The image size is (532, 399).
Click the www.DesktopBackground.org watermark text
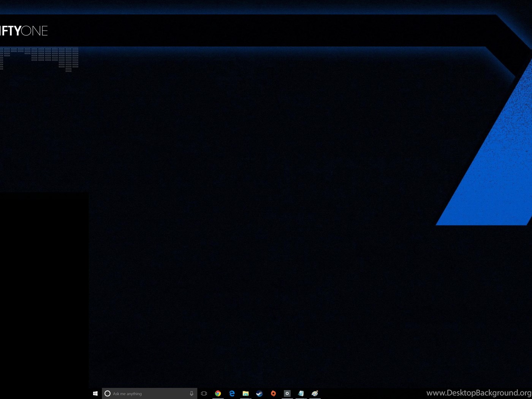tap(478, 393)
